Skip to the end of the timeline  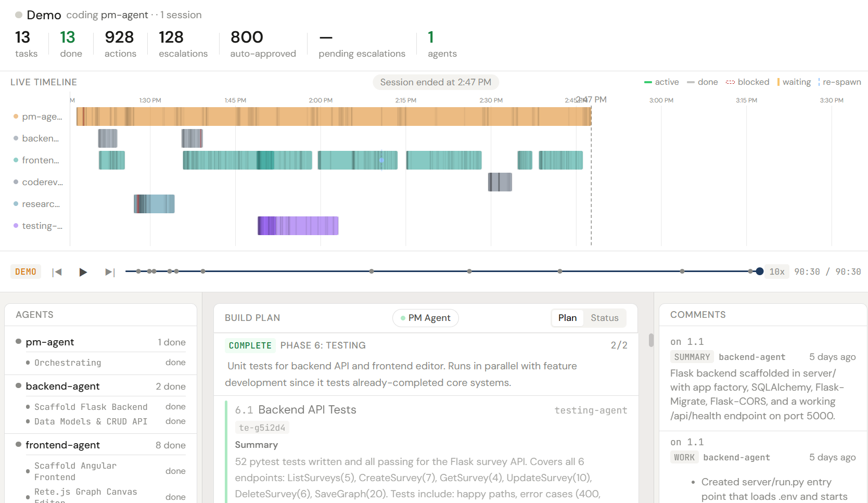click(x=110, y=272)
